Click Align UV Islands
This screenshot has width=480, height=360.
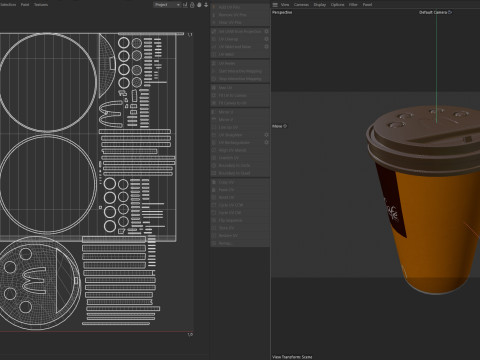[x=240, y=150]
